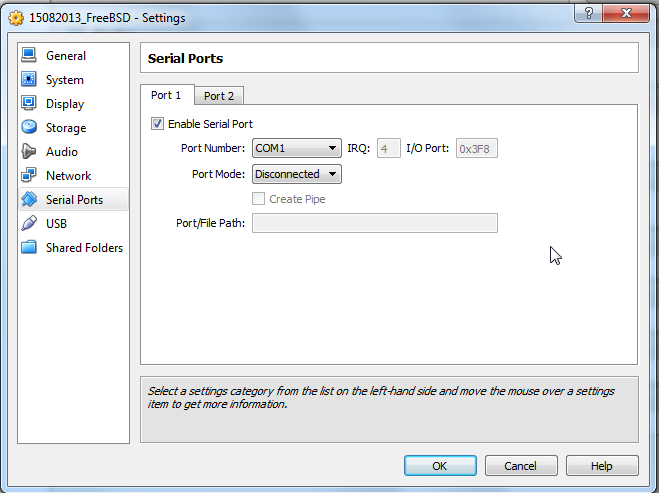Select the Port 1 tab
659x493 pixels.
coord(166,95)
